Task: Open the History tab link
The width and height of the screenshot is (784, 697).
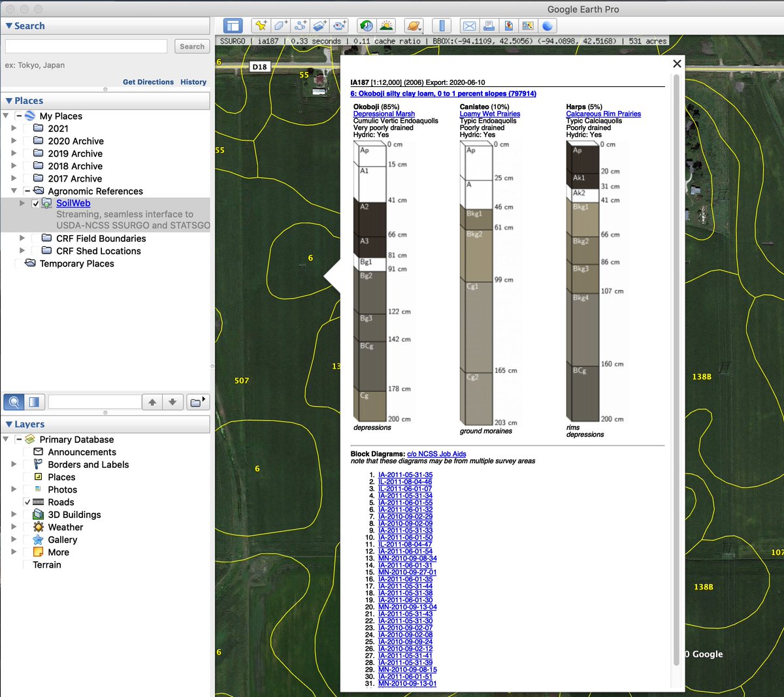Action: 193,82
